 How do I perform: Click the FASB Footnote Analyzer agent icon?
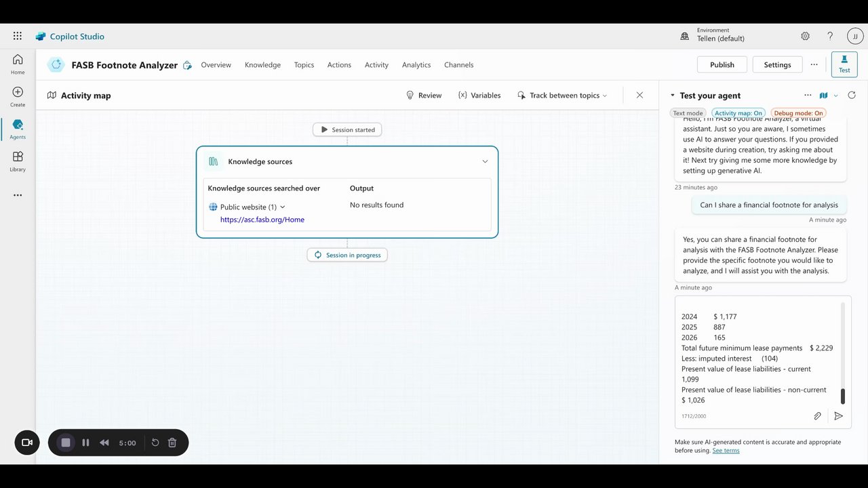click(x=56, y=65)
